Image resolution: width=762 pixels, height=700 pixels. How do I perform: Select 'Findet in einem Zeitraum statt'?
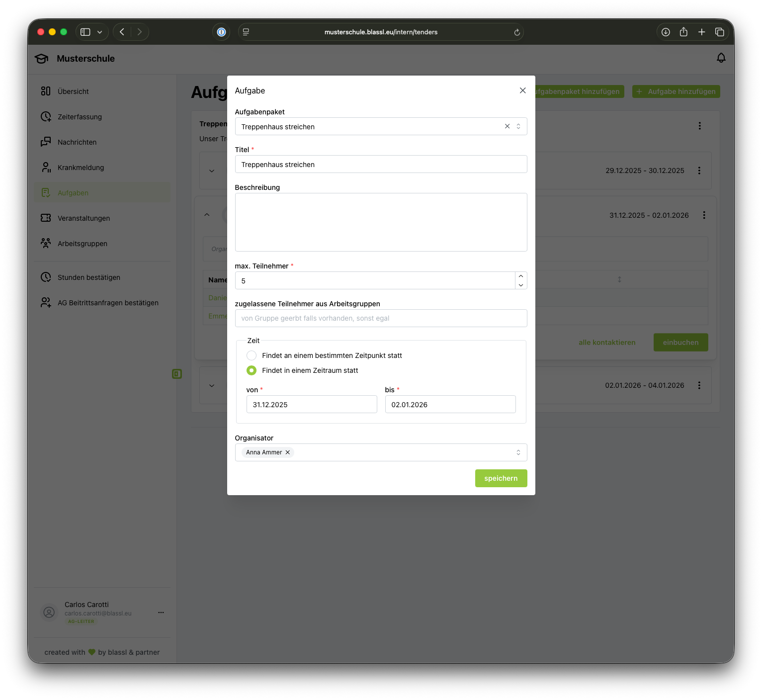click(x=252, y=370)
